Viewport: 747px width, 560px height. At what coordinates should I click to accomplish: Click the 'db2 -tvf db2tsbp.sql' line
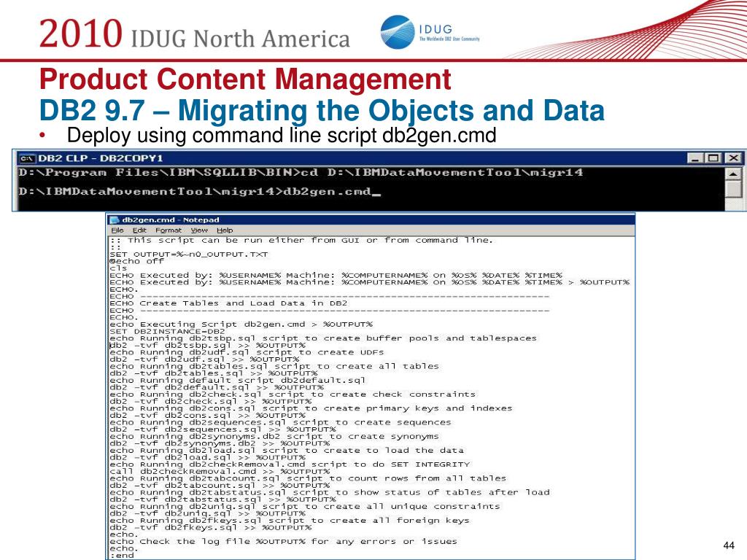(x=207, y=345)
